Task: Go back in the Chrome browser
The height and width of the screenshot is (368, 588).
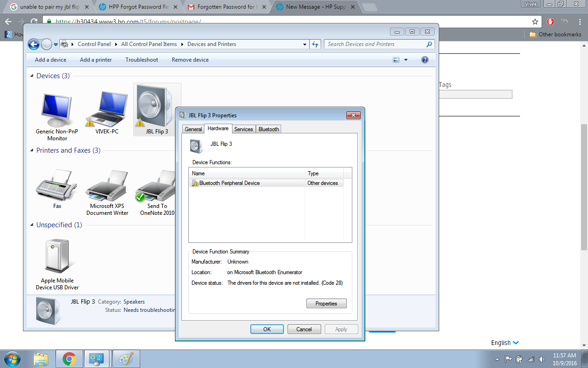Action: pyautogui.click(x=8, y=22)
